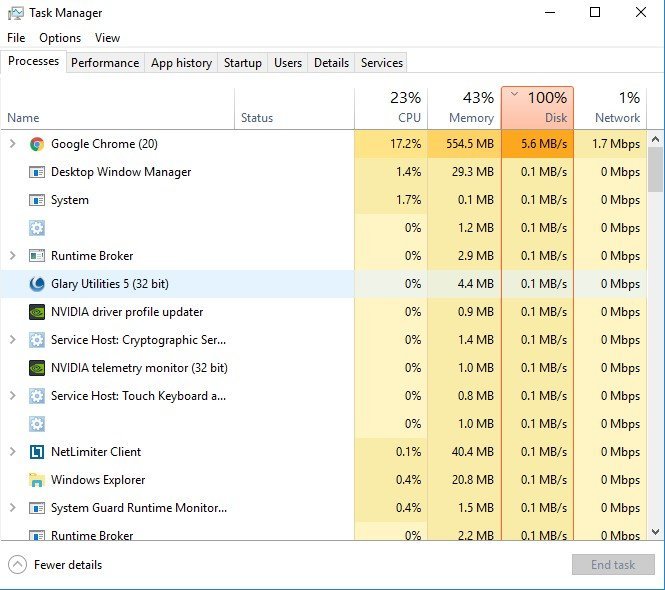Expand System Guard Runtime Monitor group
This screenshot has width=665, height=590.
pos(12,508)
